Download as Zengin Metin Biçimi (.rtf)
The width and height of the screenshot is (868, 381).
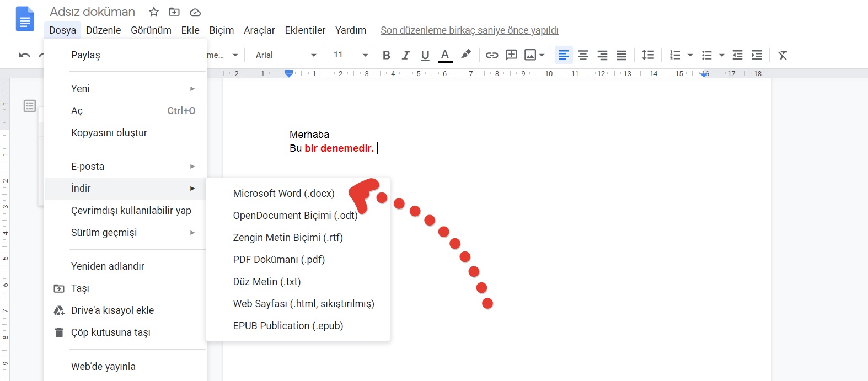tap(298, 238)
